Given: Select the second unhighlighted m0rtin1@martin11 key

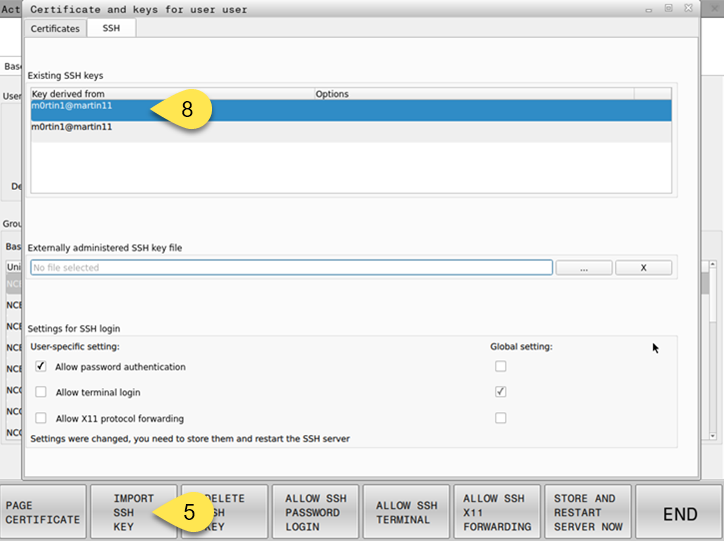Looking at the screenshot, I should tap(351, 132).
